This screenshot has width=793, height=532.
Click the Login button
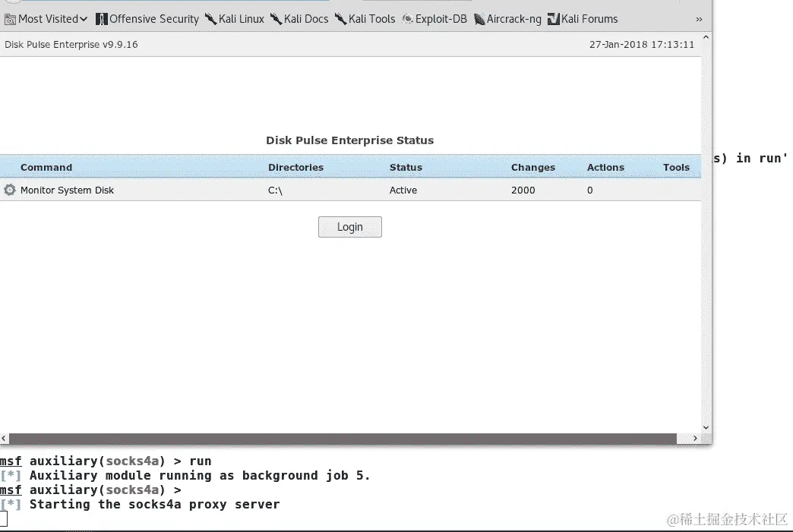pos(350,227)
